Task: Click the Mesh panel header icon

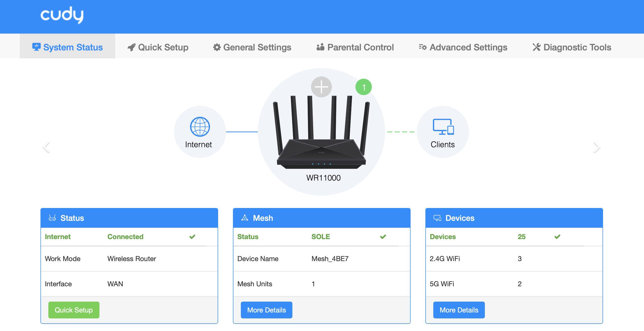Action: (245, 218)
